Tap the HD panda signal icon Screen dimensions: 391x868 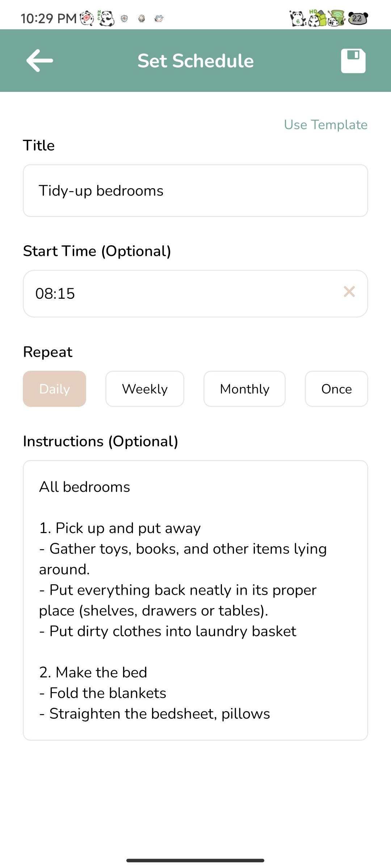pyautogui.click(x=318, y=18)
